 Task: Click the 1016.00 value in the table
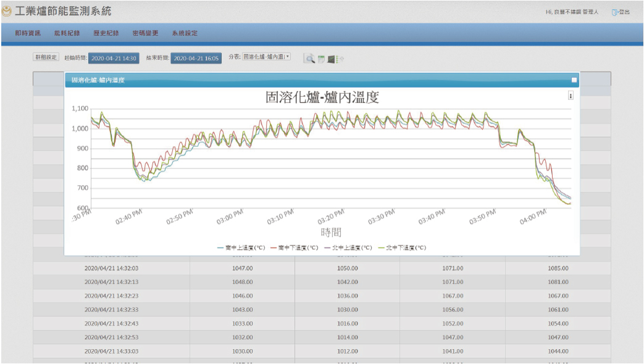click(x=348, y=324)
